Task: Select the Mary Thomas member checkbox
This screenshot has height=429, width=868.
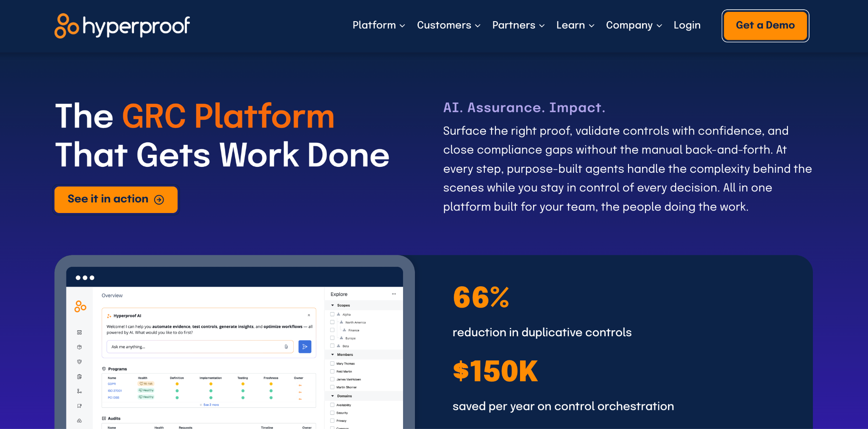Action: point(332,363)
